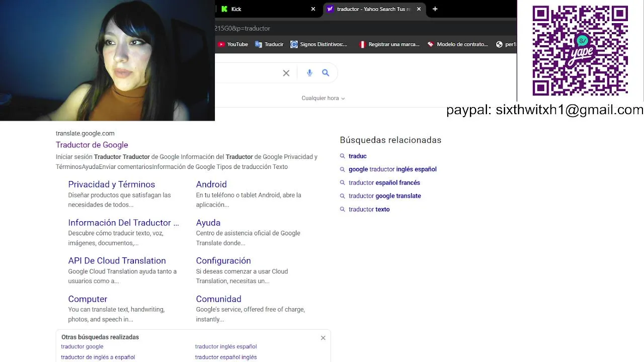Viewport: 644px width, 362px height.
Task: Open API De Cloud Translation sublink
Action: click(x=117, y=261)
